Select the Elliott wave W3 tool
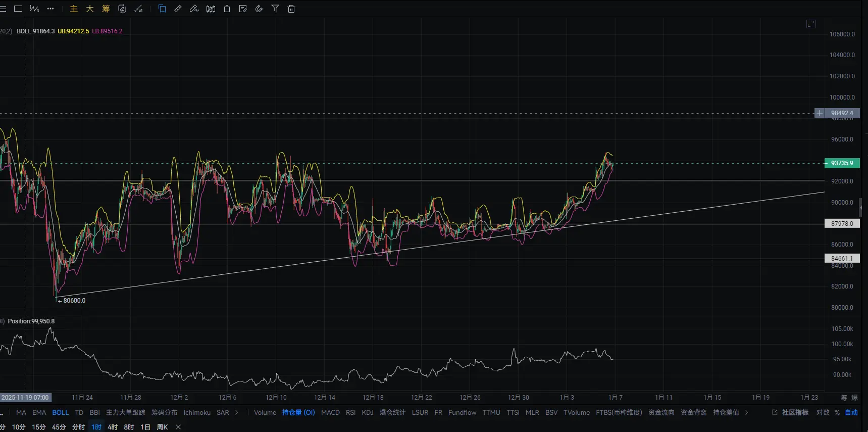The height and width of the screenshot is (432, 868). [34, 9]
